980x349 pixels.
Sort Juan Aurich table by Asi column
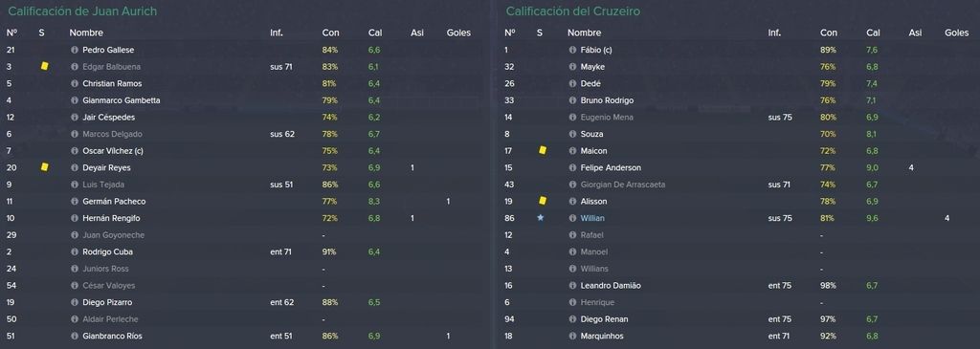tap(417, 33)
